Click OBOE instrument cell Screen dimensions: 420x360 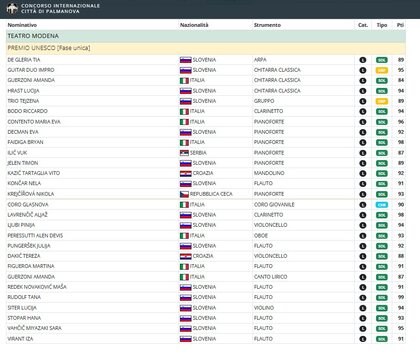coord(261,235)
